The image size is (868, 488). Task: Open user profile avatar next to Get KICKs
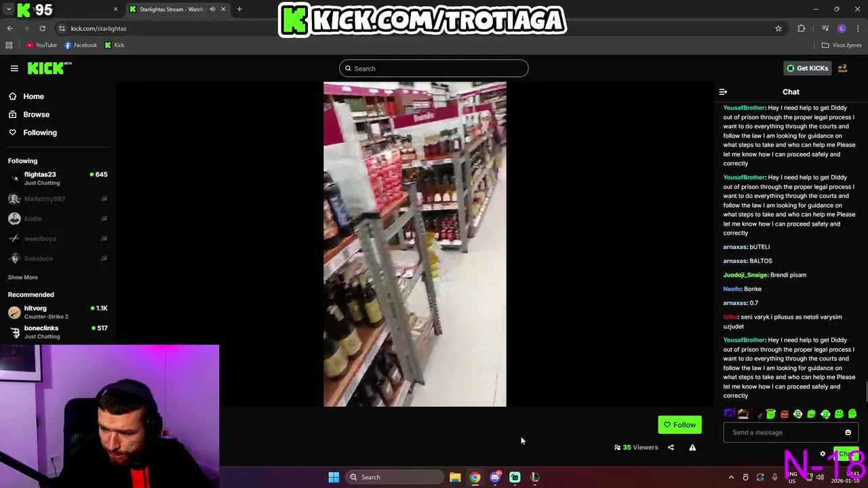(x=843, y=68)
